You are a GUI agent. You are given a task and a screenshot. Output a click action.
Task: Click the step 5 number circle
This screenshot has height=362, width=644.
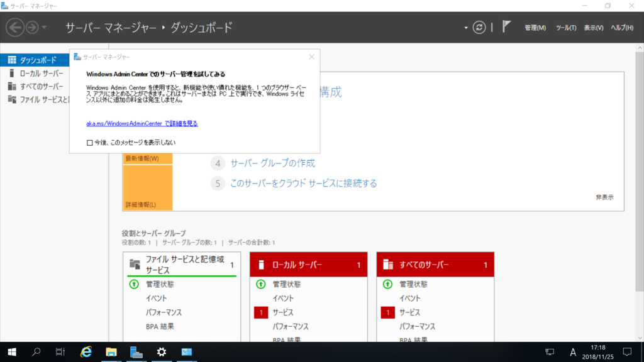tap(218, 184)
